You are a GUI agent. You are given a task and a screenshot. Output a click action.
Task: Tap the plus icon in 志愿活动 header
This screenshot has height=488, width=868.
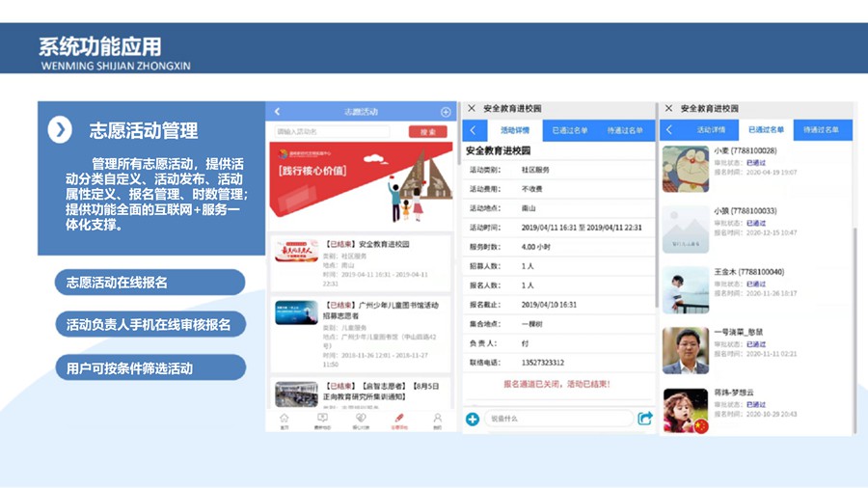click(446, 112)
